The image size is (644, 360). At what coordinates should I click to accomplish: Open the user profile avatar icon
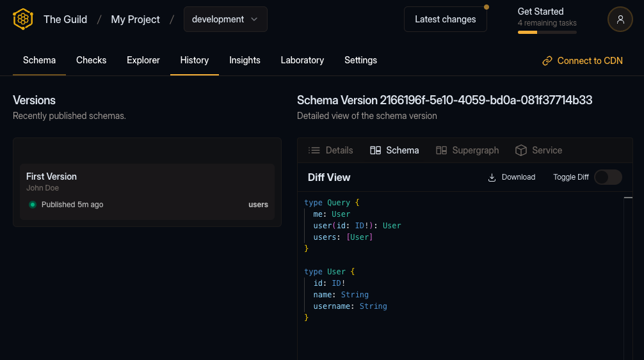[x=620, y=19]
